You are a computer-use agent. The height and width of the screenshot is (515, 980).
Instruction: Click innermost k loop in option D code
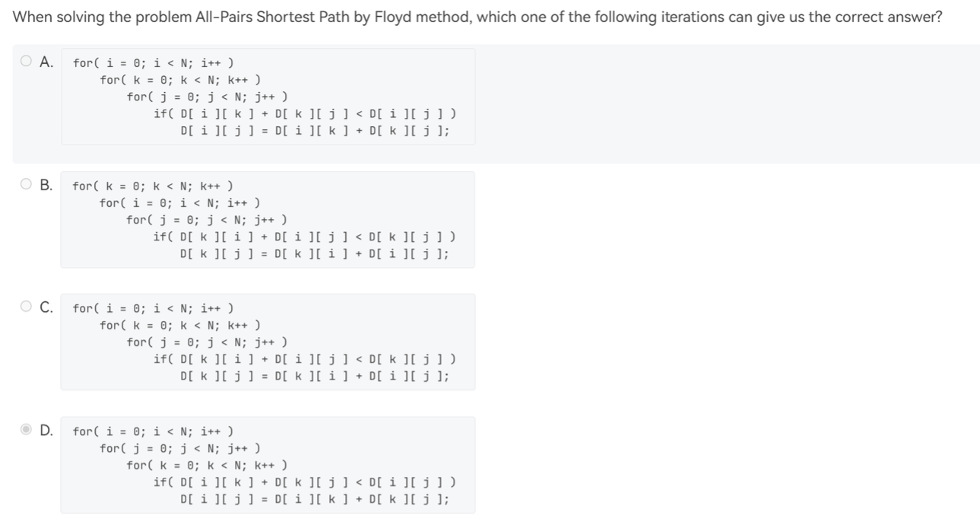(x=207, y=466)
